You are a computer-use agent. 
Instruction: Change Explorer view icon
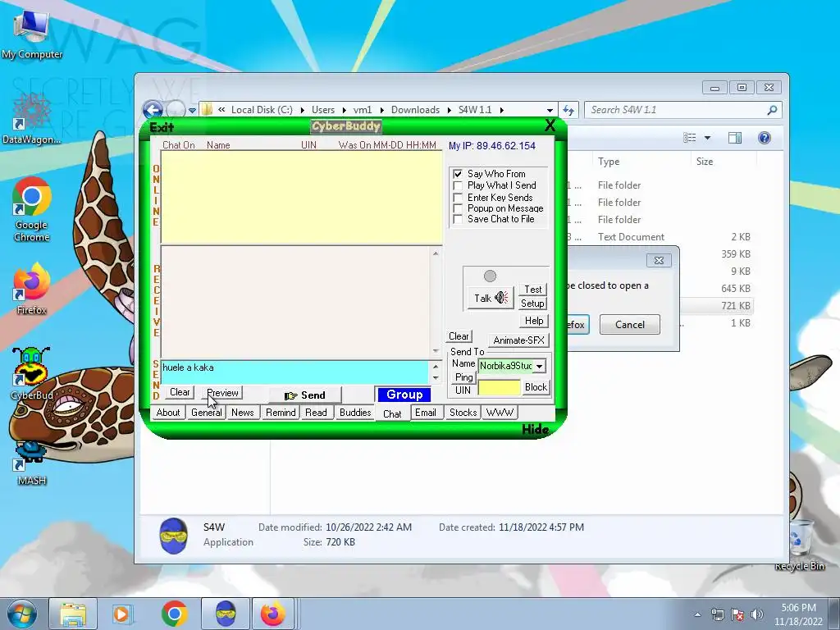pos(690,138)
